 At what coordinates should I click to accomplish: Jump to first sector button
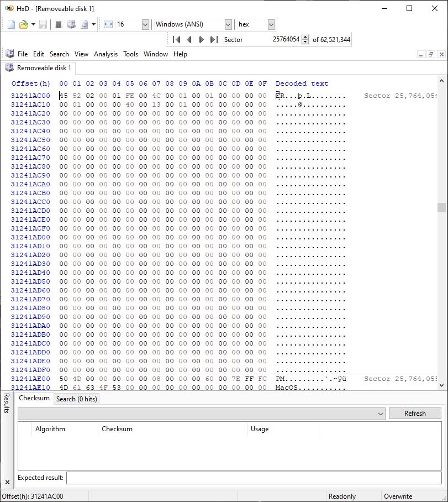pyautogui.click(x=177, y=40)
